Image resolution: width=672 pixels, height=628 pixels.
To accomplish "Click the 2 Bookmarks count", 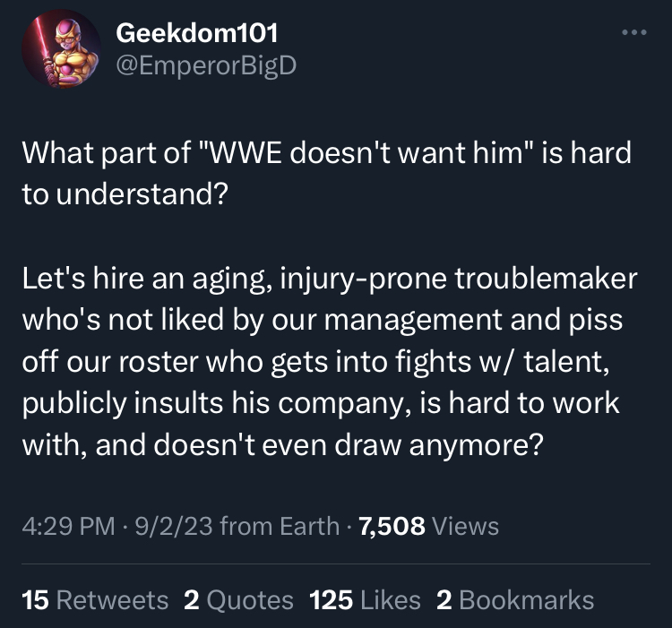I will 514,599.
